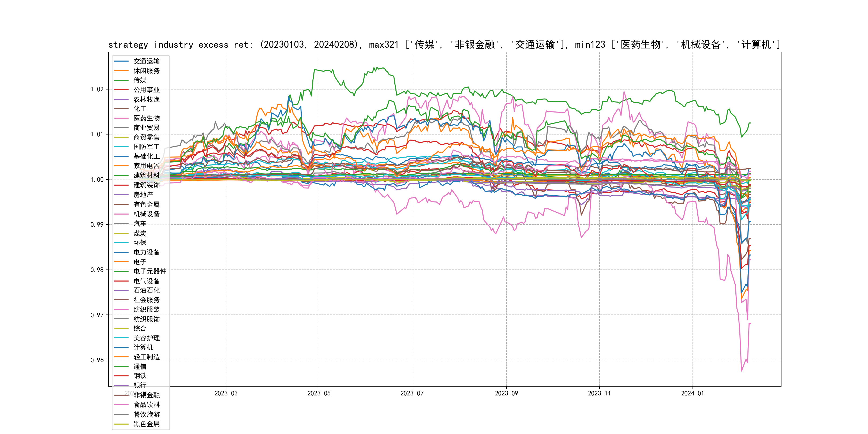Click the green line swatch beside 通信
Image resolution: width=868 pixels, height=434 pixels.
(x=121, y=366)
